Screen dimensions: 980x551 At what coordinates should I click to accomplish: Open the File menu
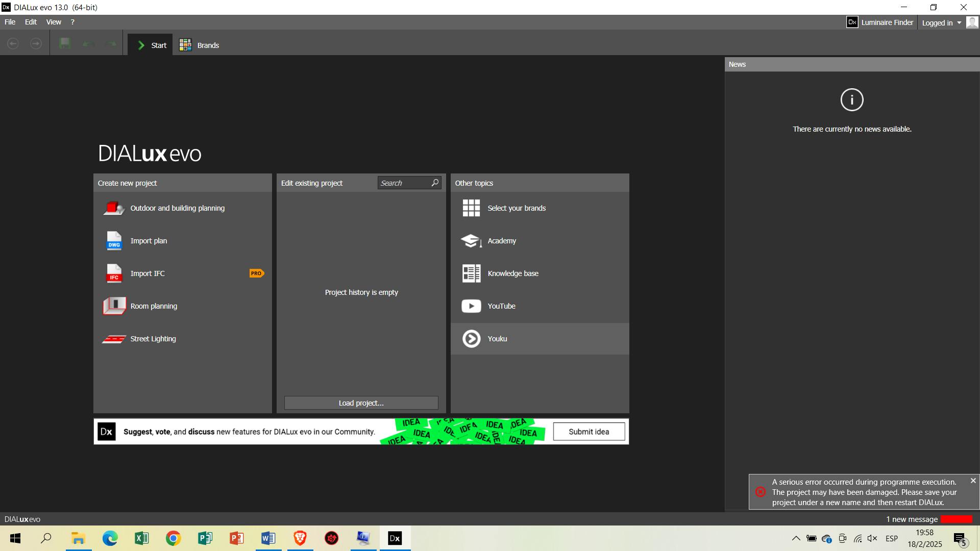10,22
